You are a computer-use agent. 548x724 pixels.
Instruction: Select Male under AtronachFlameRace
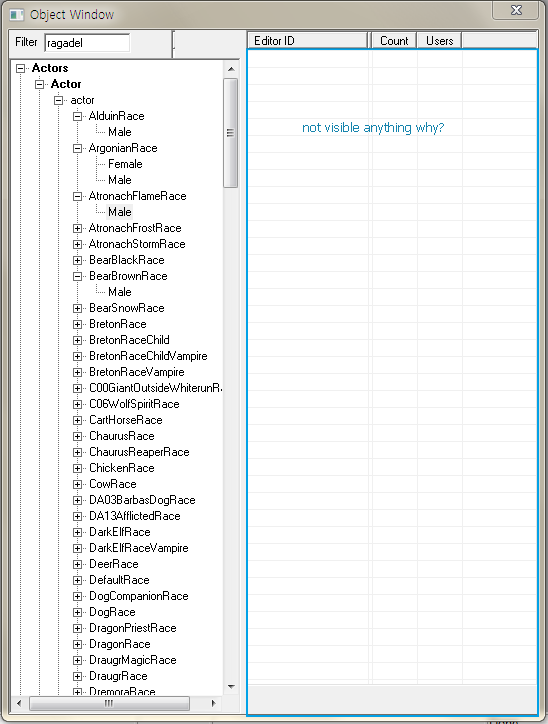click(x=120, y=212)
